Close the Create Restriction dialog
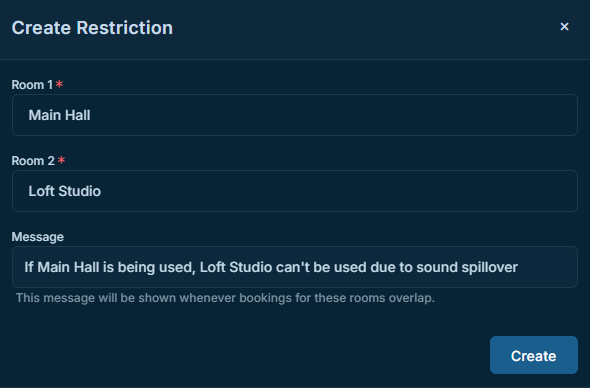 tap(564, 27)
